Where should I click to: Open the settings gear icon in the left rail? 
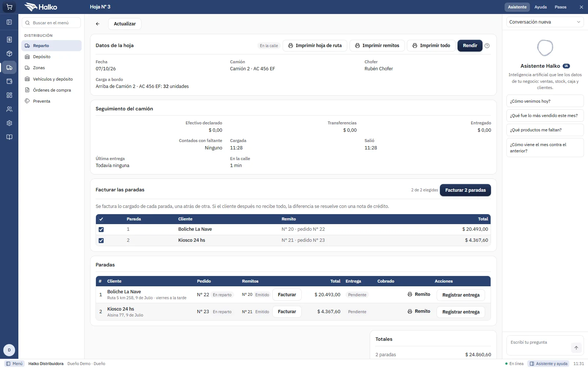coord(9,123)
